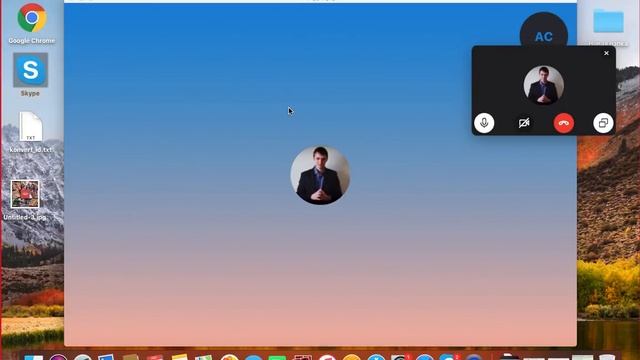Click the AC initials avatar
The height and width of the screenshot is (360, 640).
pos(544,33)
